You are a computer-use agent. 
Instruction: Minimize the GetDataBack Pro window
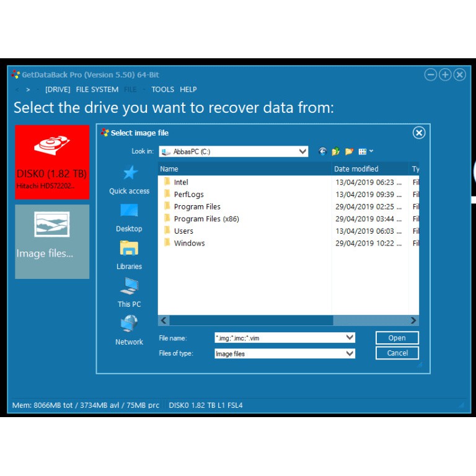431,74
